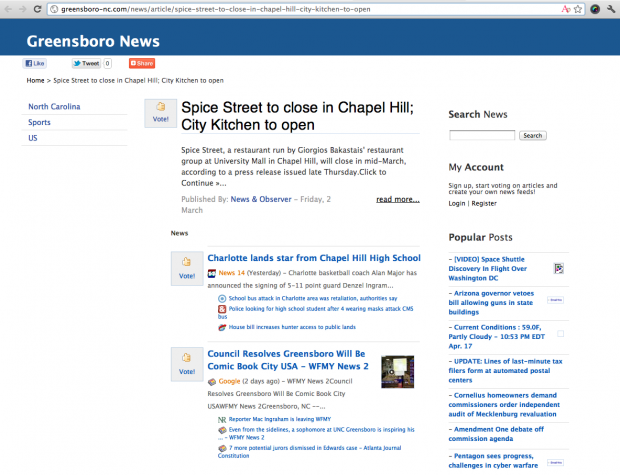
Task: Click the School bus attack source icon
Action: click(x=222, y=299)
